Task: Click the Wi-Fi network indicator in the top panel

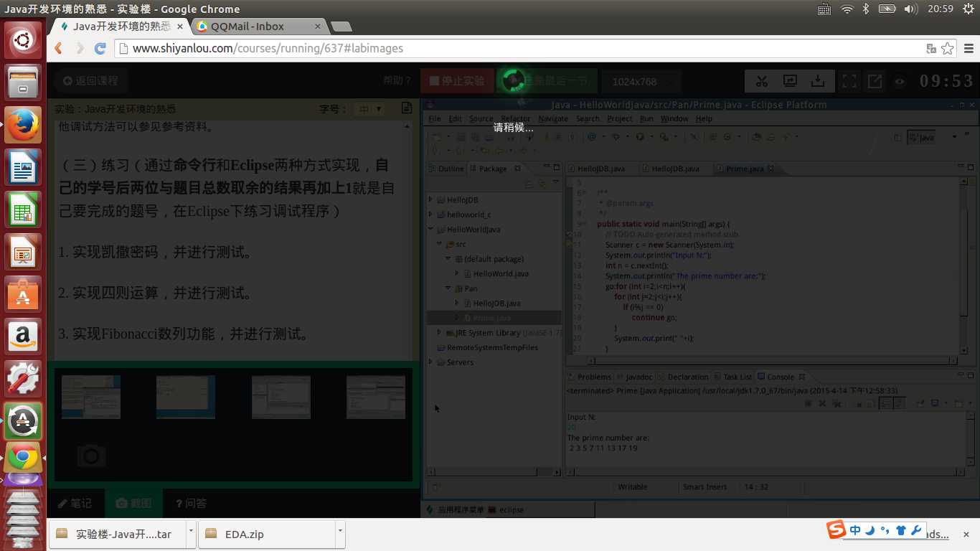Action: tap(847, 9)
